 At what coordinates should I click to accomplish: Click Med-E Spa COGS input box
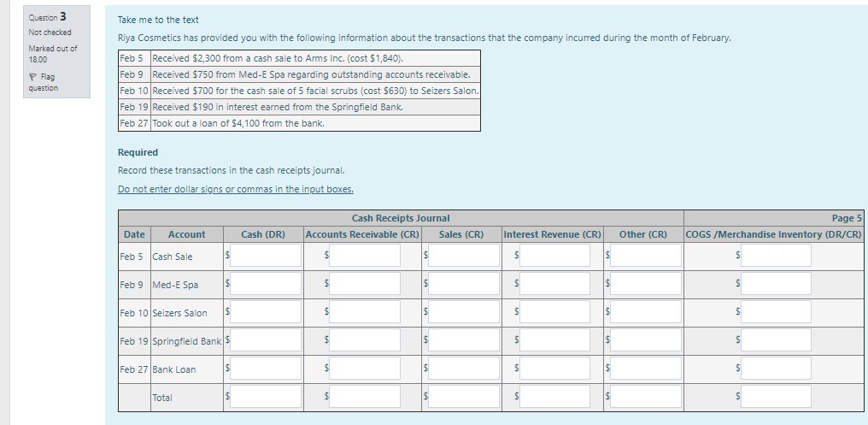click(x=776, y=284)
